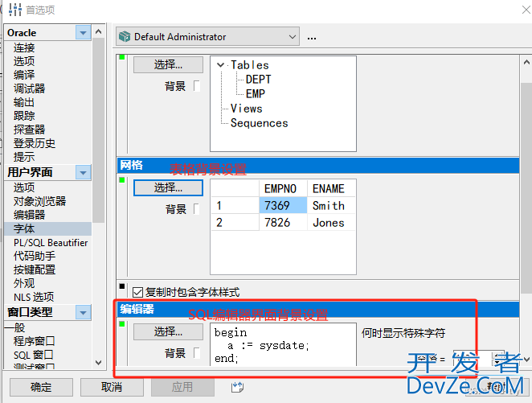Viewport: 532px width, 403px height.
Task: Click the preferences window title icon
Action: coord(15,10)
